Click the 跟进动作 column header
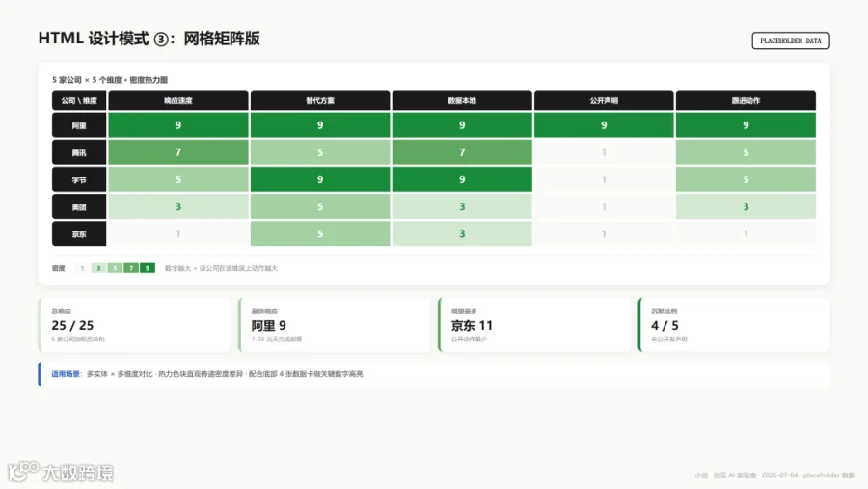The width and height of the screenshot is (868, 489). click(746, 100)
